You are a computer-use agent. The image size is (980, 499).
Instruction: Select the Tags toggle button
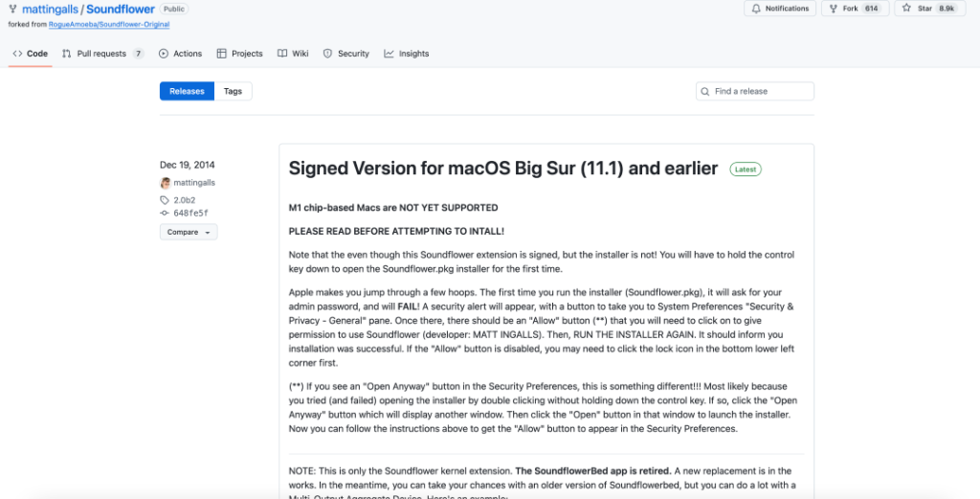(x=234, y=91)
